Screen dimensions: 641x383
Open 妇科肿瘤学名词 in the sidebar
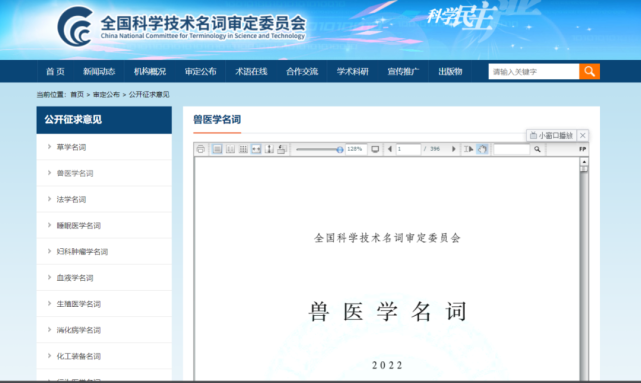coord(82,252)
